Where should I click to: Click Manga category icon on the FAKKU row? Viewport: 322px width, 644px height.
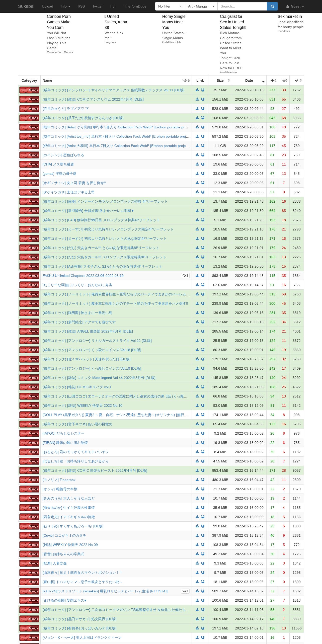coord(29,276)
